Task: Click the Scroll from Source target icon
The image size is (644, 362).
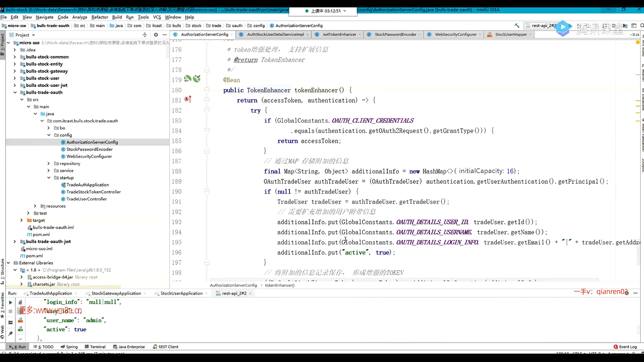Action: coord(145,35)
